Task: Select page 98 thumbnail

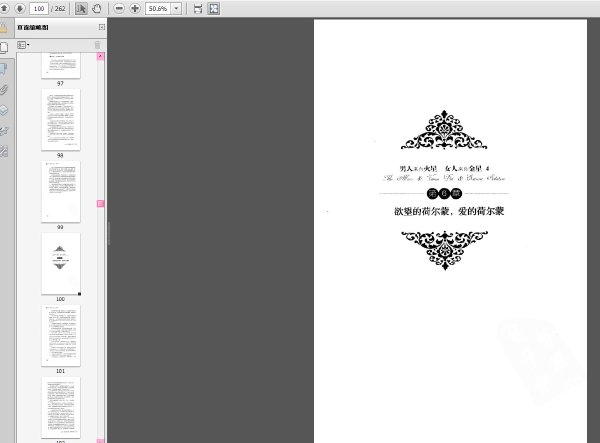Action: pyautogui.click(x=61, y=120)
